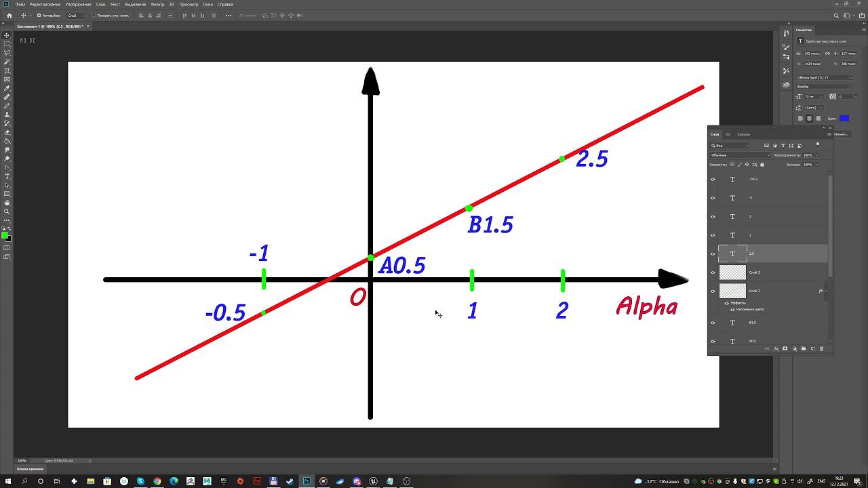Viewport: 868px width, 488px height.
Task: Open the History collapsed panel icon
Action: (786, 33)
